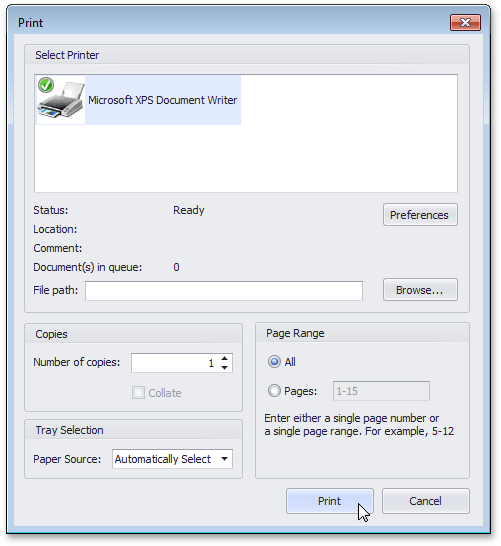Focus the File path text field
The image size is (501, 546).
[x=224, y=291]
